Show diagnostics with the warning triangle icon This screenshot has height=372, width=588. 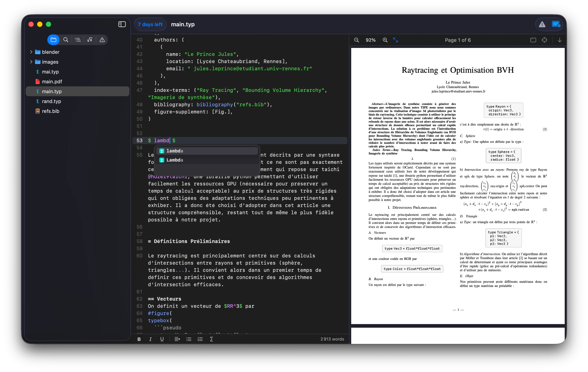pos(542,24)
